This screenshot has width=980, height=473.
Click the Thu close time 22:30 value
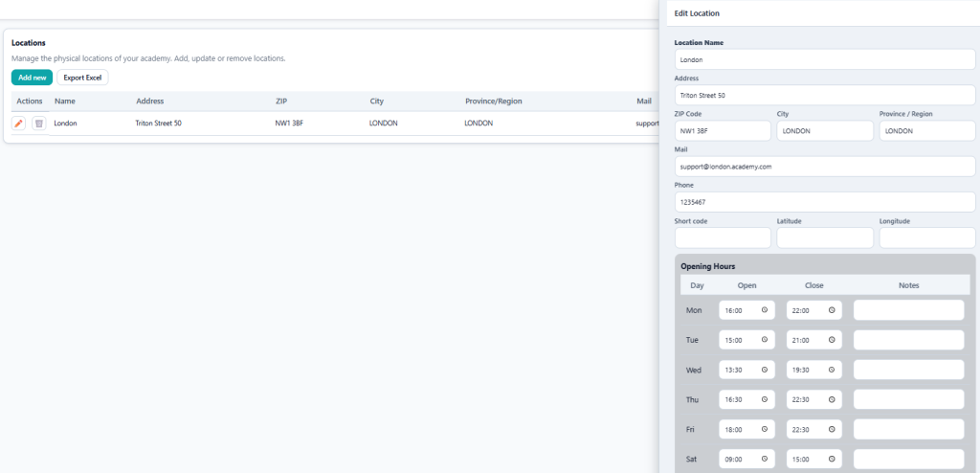[801, 400]
